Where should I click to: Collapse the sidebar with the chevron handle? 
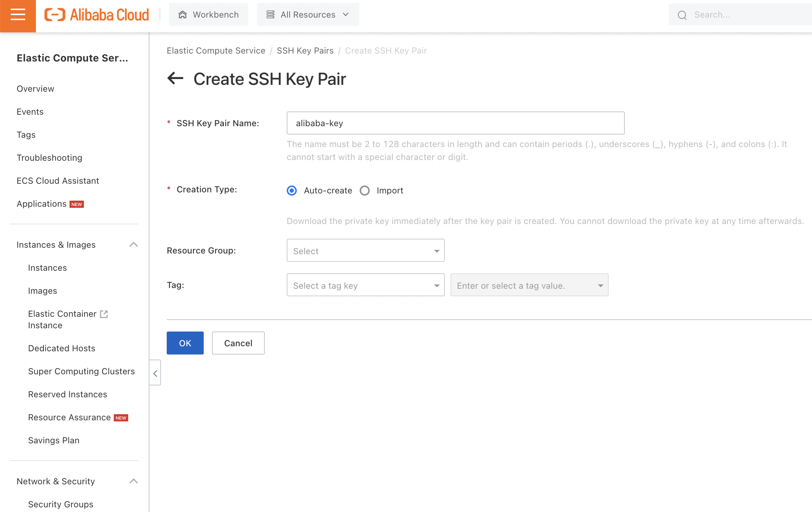(155, 372)
